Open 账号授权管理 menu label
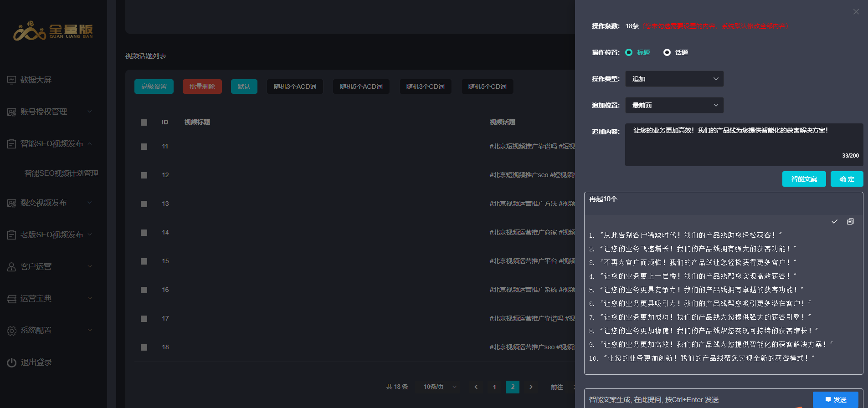The width and height of the screenshot is (868, 408). pyautogui.click(x=44, y=112)
